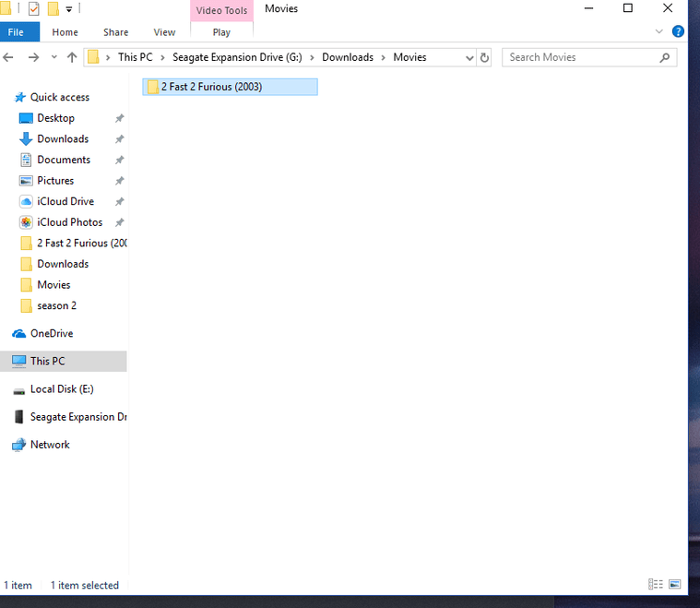Select Network in navigation pane
Image resolution: width=700 pixels, height=608 pixels.
[50, 445]
